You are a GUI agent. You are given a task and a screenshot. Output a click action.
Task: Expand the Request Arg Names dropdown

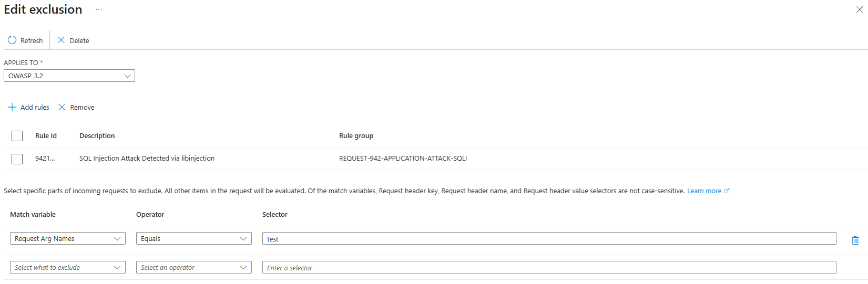(x=68, y=238)
